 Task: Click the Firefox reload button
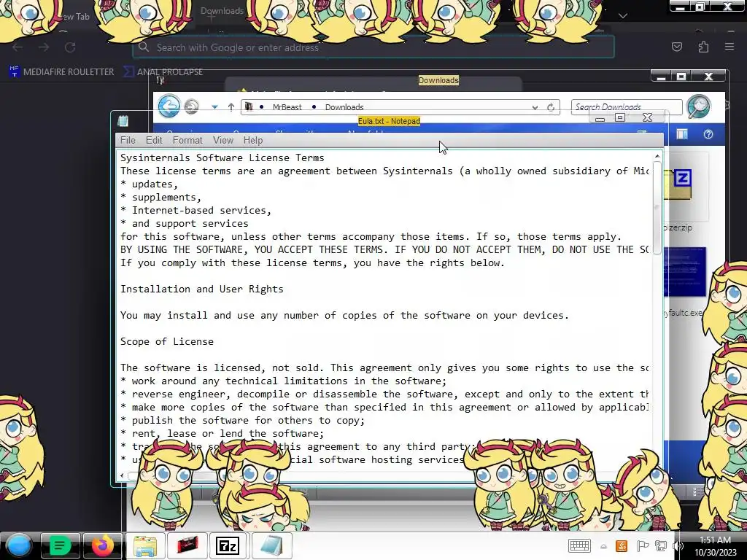(70, 47)
